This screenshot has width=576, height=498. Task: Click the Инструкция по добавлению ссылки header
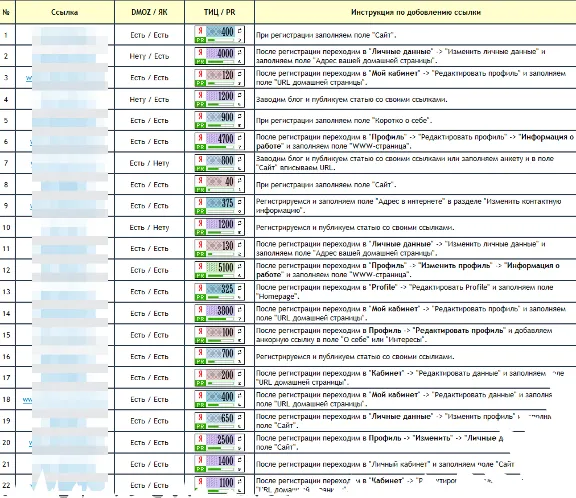415,12
